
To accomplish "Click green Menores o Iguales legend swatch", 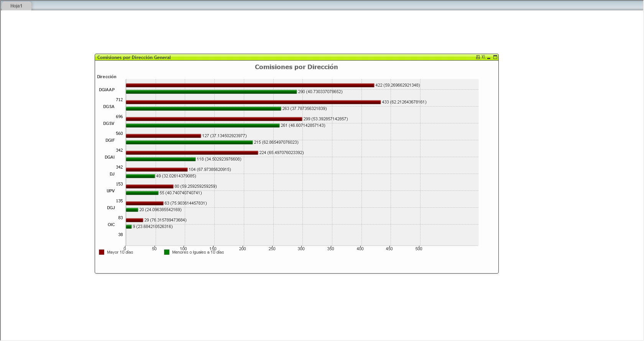I will (x=167, y=252).
